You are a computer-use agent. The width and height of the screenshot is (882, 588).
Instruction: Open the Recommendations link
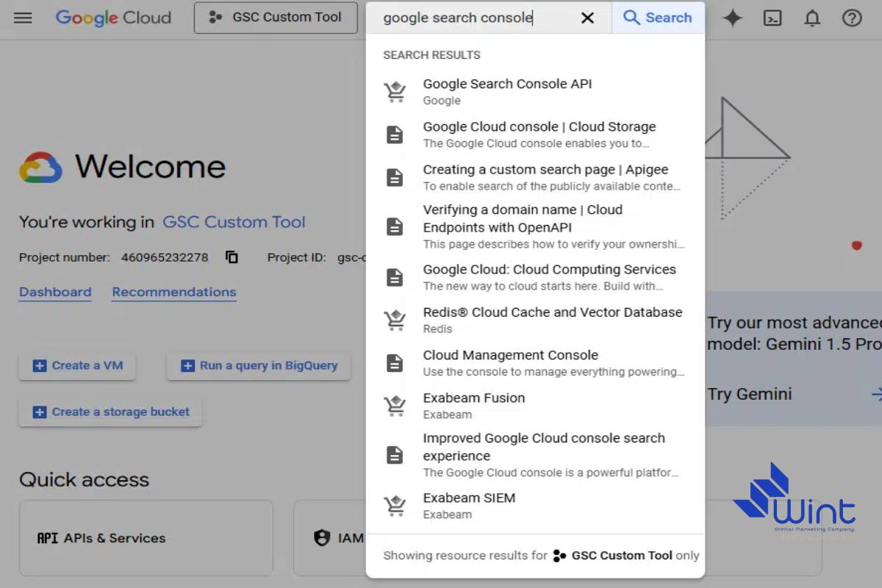(174, 292)
